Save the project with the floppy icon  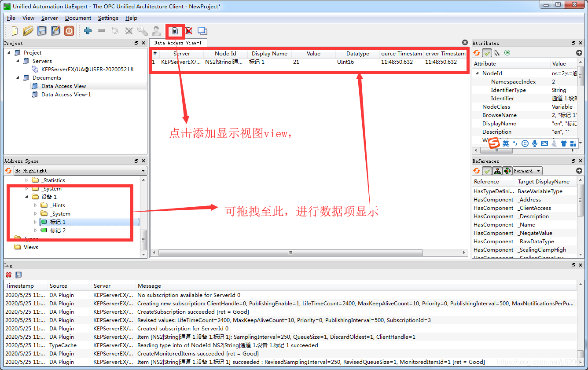(42, 31)
